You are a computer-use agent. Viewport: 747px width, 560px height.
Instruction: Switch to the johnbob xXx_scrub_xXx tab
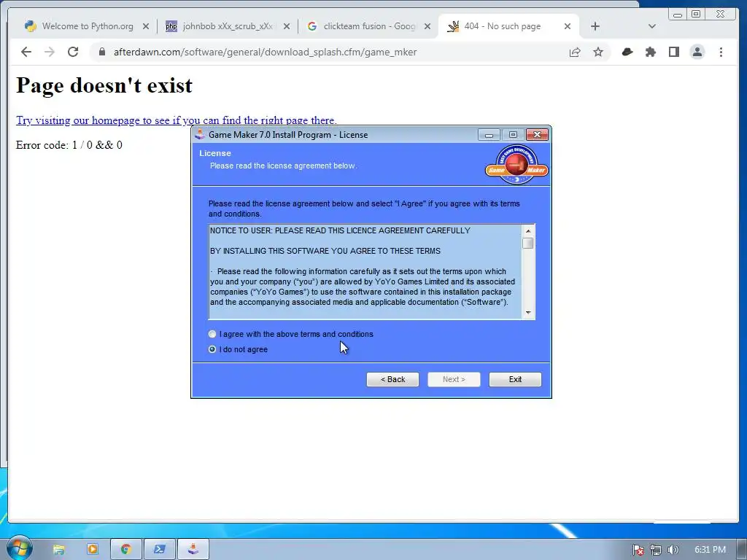(x=228, y=26)
